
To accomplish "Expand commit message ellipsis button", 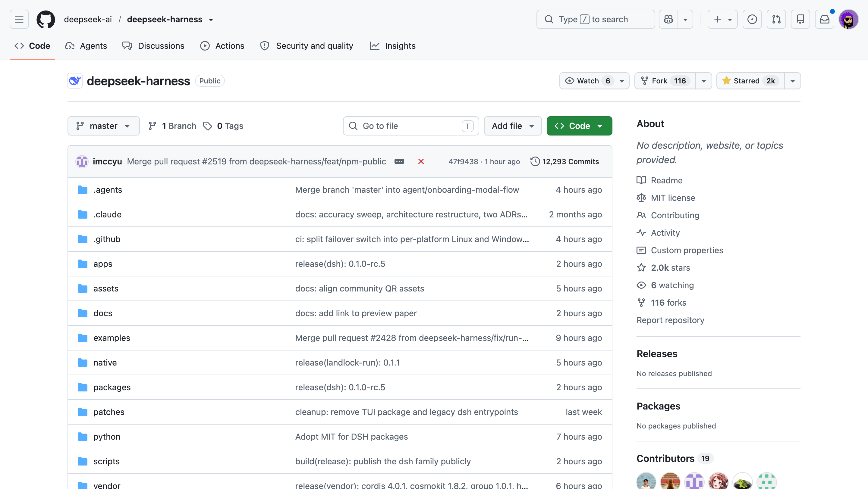I will click(399, 161).
